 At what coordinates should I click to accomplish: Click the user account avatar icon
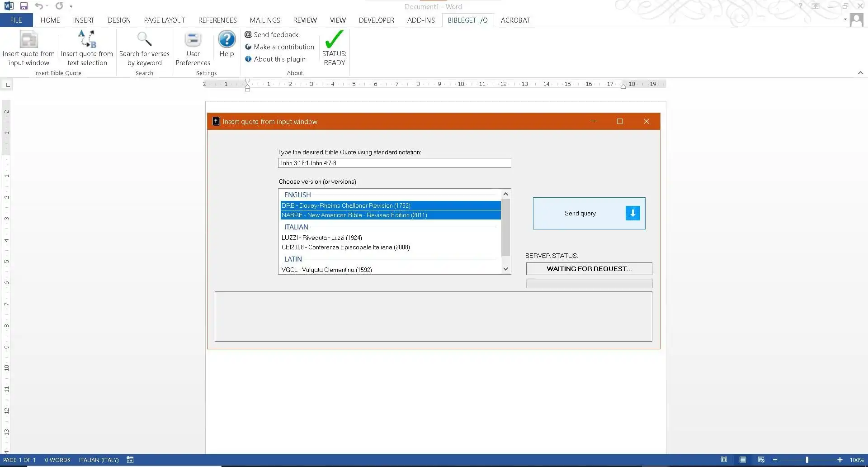tap(856, 20)
